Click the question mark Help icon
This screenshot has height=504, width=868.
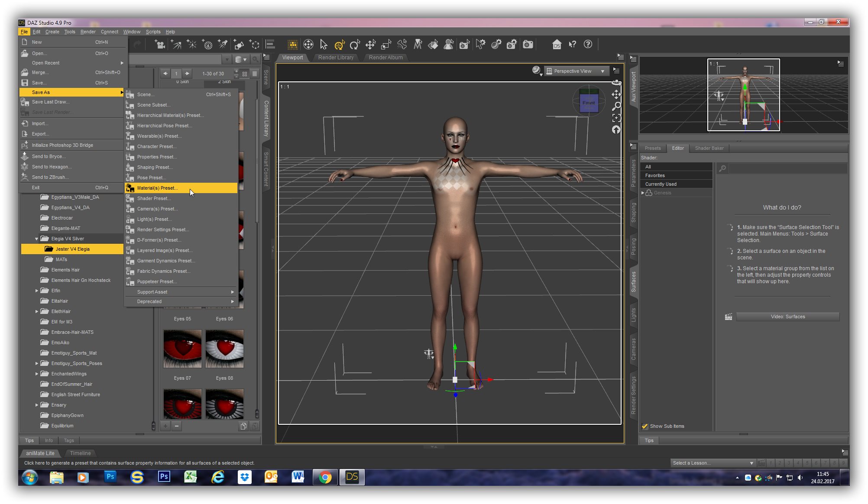[x=588, y=44]
